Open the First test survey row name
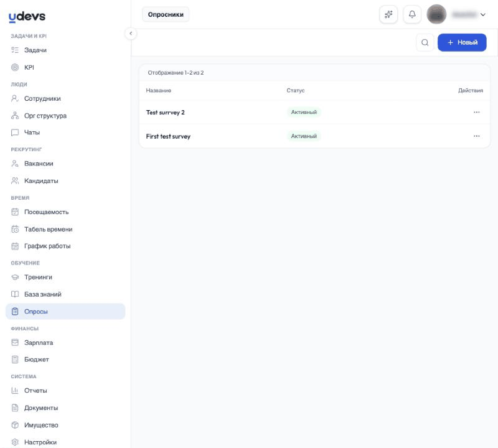The image size is (498, 448). 168,136
